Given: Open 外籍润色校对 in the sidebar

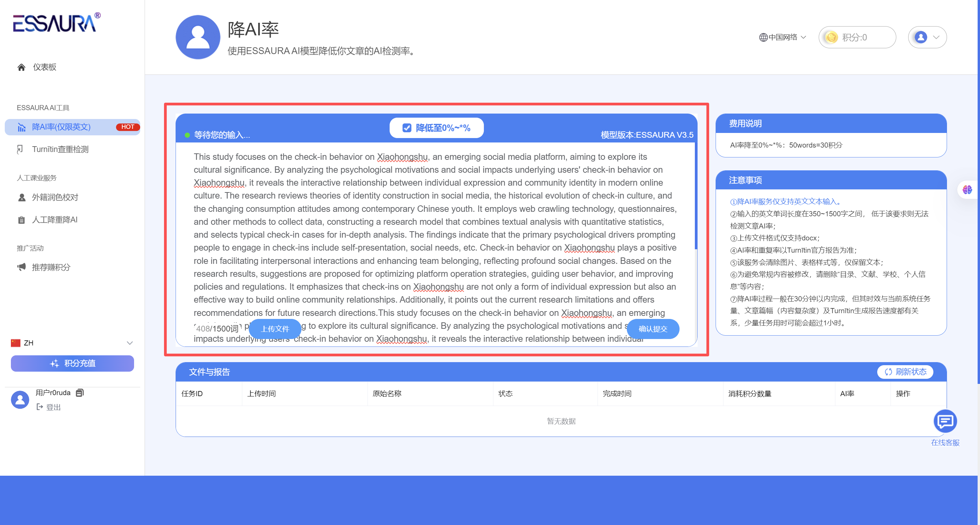Looking at the screenshot, I should 55,197.
